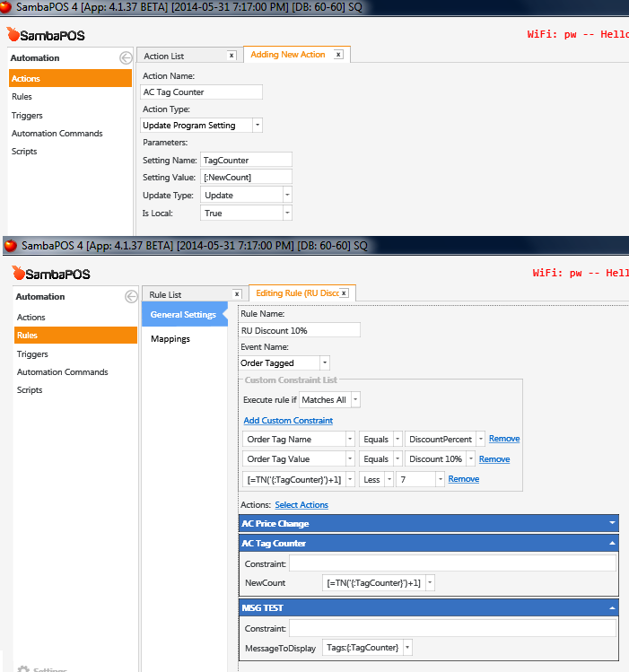This screenshot has width=629, height=672.
Task: Expand AC Price Change action
Action: 612,523
